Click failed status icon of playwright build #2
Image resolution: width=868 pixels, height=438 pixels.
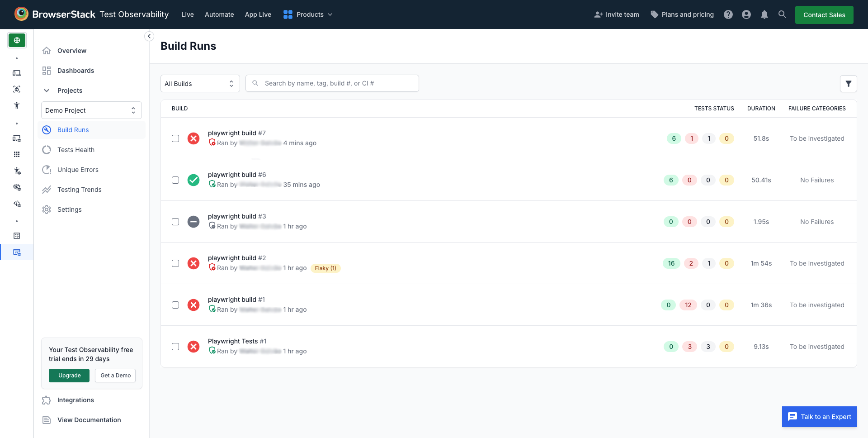(193, 263)
